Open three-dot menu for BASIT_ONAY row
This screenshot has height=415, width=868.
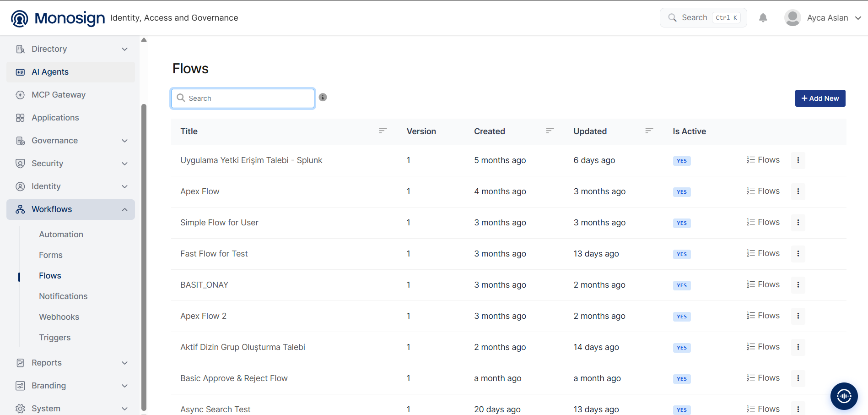[x=798, y=285]
